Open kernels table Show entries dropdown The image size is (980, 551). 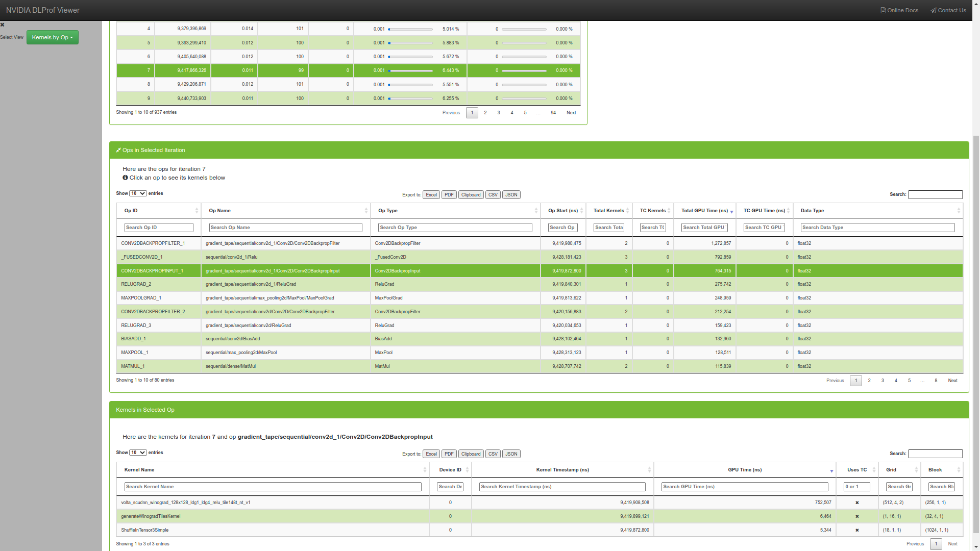pyautogui.click(x=138, y=453)
